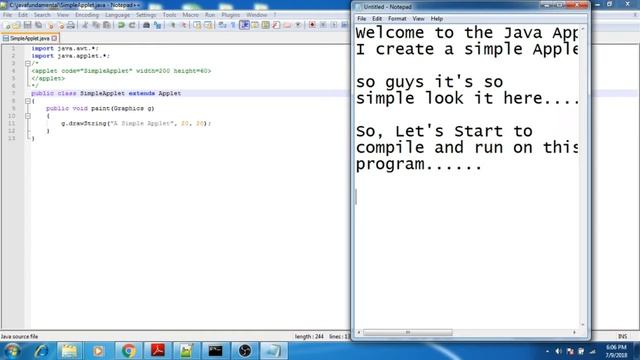The width and height of the screenshot is (640, 360).
Task: Open Adobe Reader from the taskbar
Action: click(x=158, y=351)
